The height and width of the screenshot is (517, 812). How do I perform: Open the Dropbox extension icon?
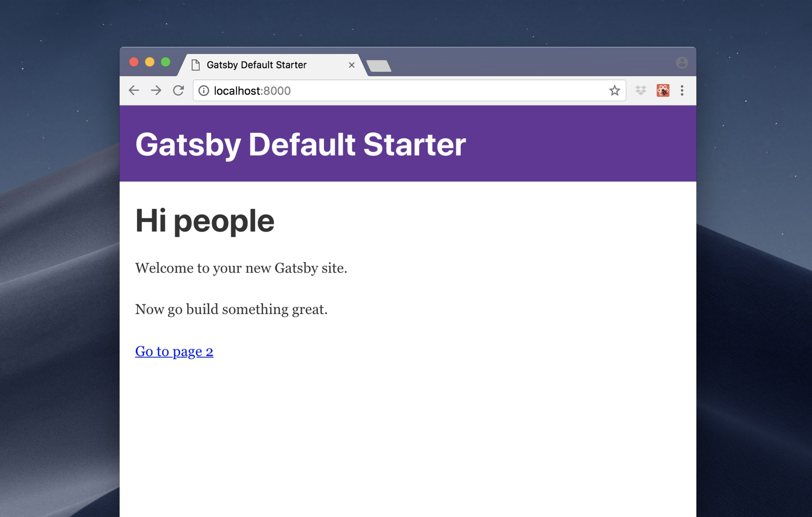pyautogui.click(x=641, y=90)
